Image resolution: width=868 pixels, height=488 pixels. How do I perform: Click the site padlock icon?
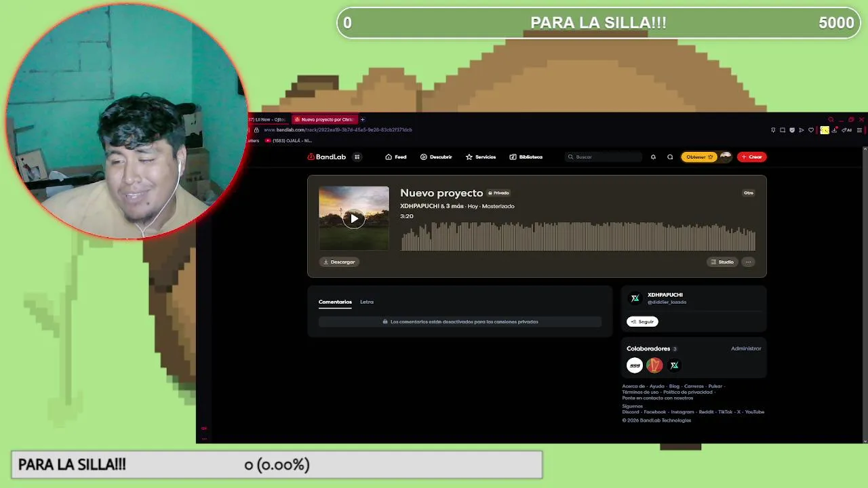click(256, 129)
